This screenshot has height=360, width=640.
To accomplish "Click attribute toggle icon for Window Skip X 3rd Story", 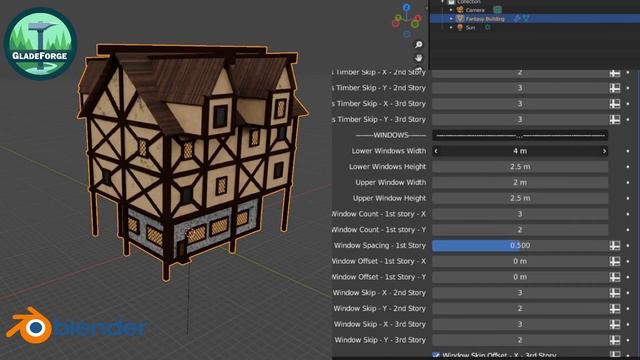I will tap(615, 324).
